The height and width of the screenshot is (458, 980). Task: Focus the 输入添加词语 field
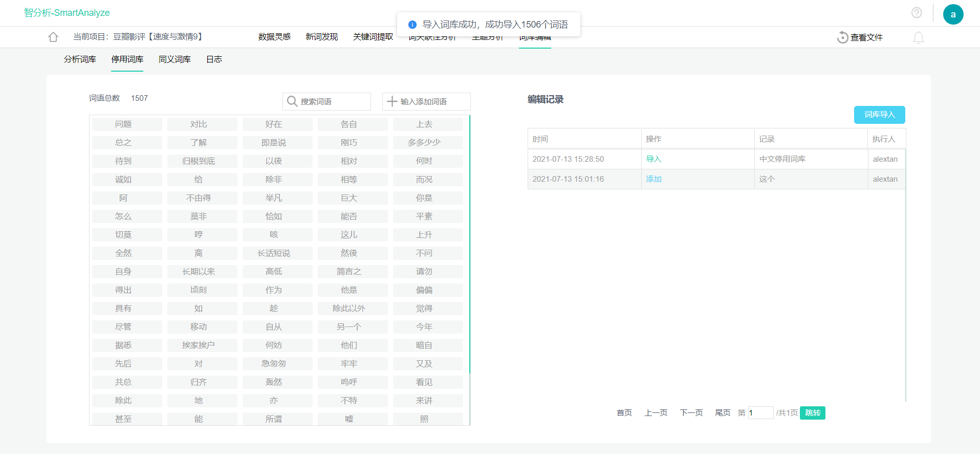426,101
